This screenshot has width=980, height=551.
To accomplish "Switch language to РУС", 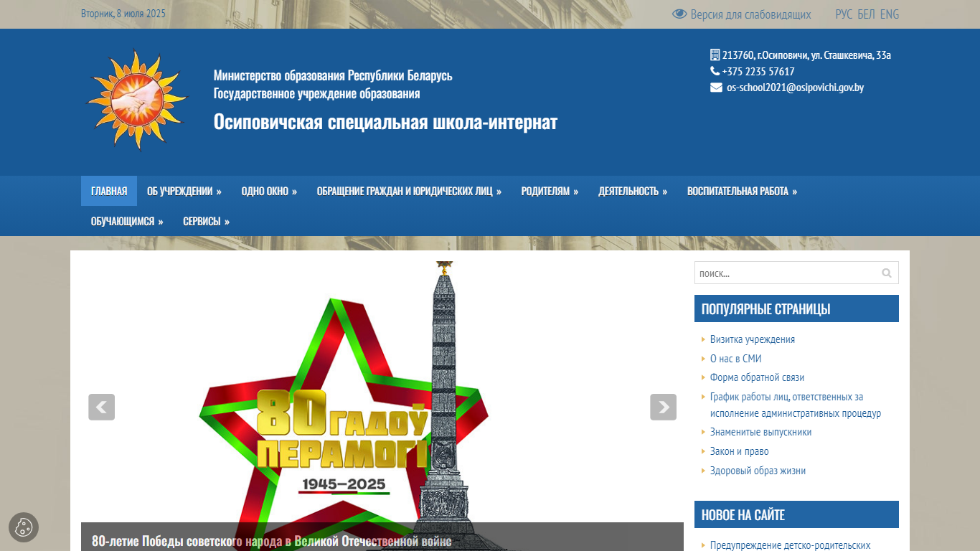I will point(844,14).
